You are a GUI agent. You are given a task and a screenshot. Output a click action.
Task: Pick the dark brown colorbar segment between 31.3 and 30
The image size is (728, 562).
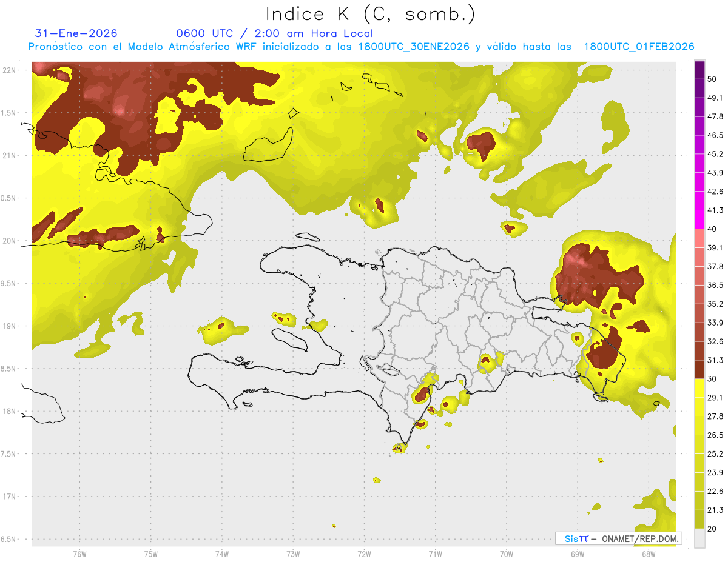pyautogui.click(x=699, y=369)
